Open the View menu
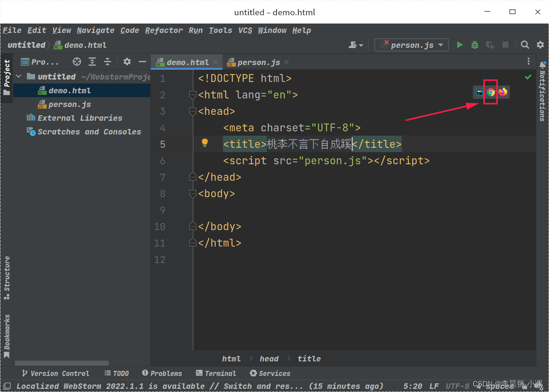549x392 pixels. point(62,30)
